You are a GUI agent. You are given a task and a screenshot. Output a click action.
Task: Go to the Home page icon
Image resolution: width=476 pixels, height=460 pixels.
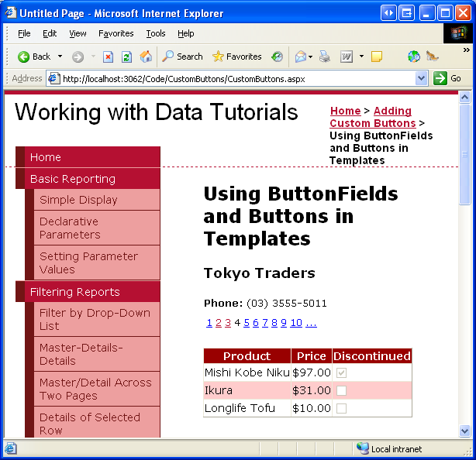point(146,57)
